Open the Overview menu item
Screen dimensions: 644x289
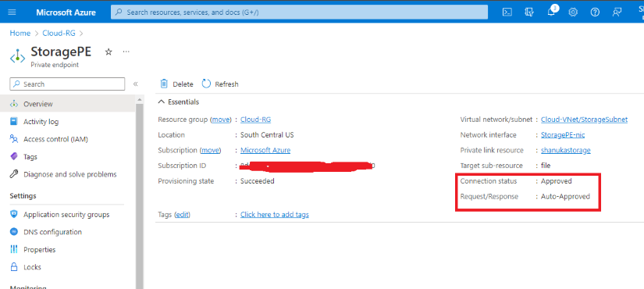point(67,104)
